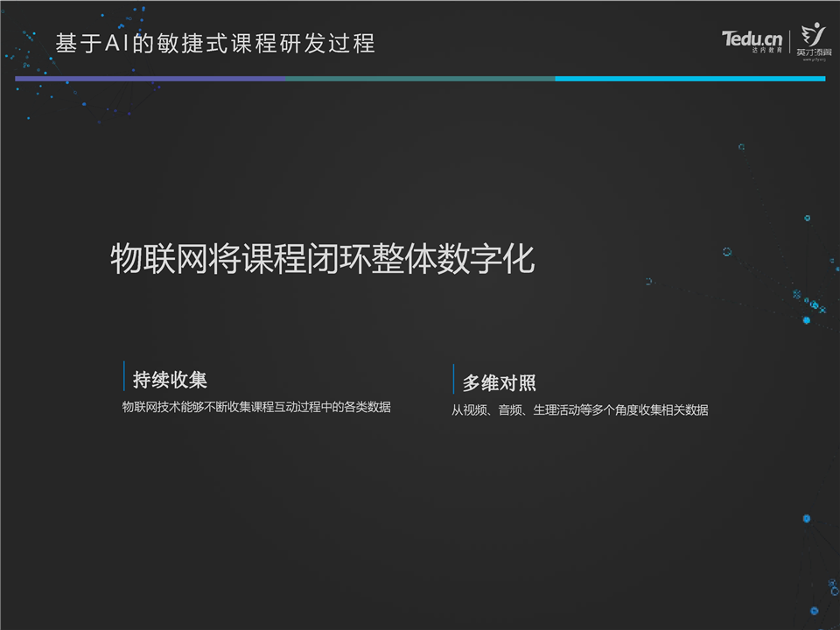Click the headline 物联网将课程闭环整体数字化
Image resolution: width=840 pixels, height=630 pixels.
pos(322,260)
